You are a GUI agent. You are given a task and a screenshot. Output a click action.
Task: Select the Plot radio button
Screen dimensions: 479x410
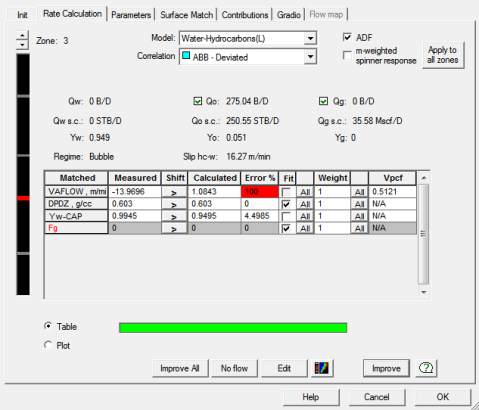[48, 345]
